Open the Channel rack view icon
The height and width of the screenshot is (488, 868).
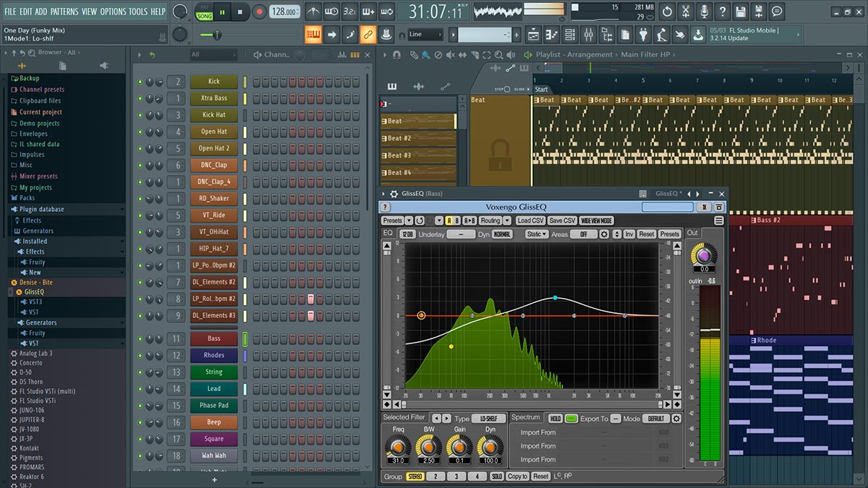coord(570,34)
